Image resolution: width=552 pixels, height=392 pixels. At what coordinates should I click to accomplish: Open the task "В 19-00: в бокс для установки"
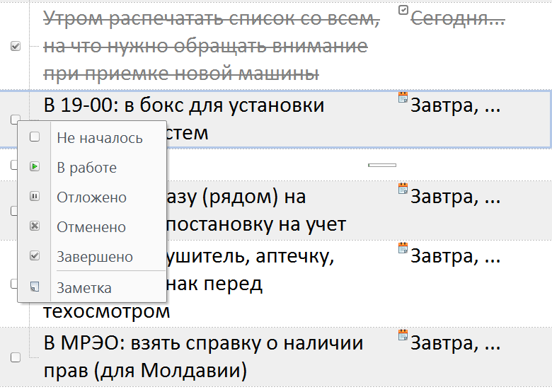tap(184, 106)
